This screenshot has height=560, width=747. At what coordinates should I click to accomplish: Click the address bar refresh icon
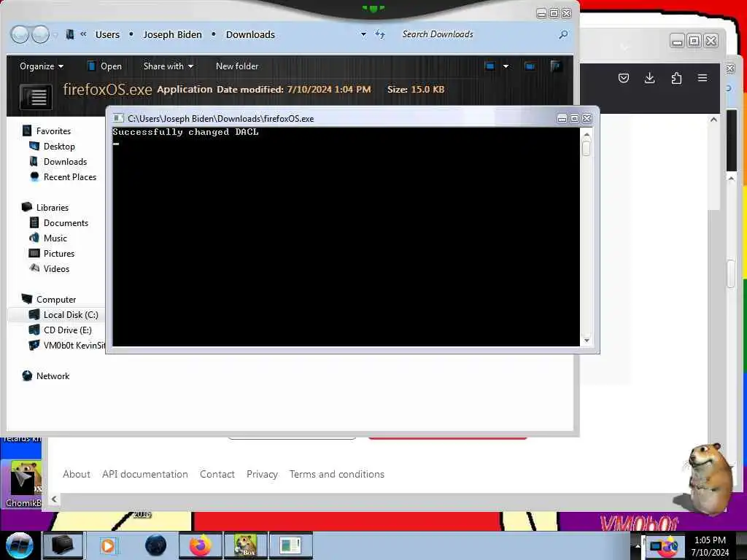pos(379,34)
